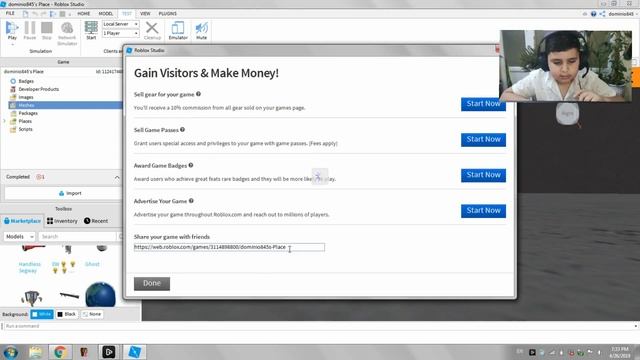Open Google Chrome from the taskbar

[60, 352]
